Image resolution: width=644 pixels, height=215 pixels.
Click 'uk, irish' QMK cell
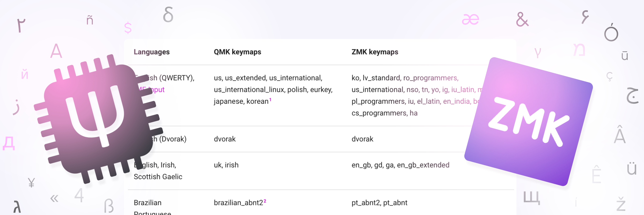pos(226,165)
